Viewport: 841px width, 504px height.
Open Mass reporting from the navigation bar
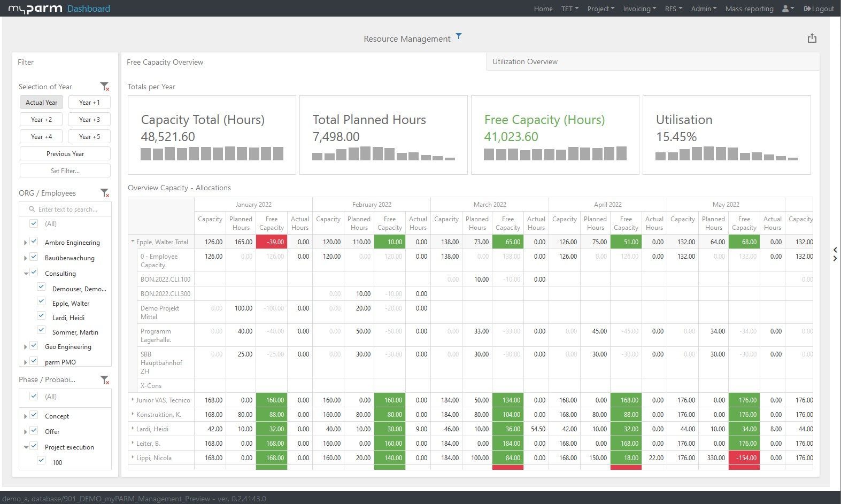(749, 9)
